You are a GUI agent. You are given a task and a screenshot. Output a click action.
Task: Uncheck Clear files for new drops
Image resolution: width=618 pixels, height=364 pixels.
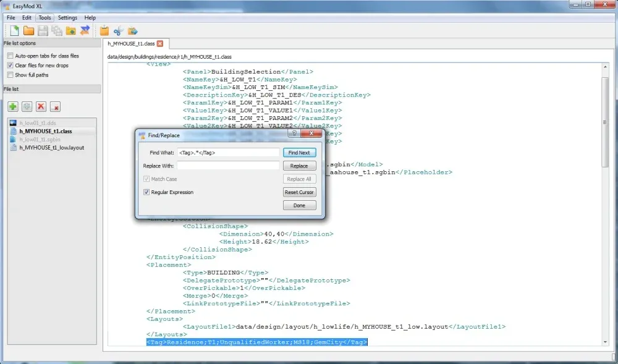10,66
